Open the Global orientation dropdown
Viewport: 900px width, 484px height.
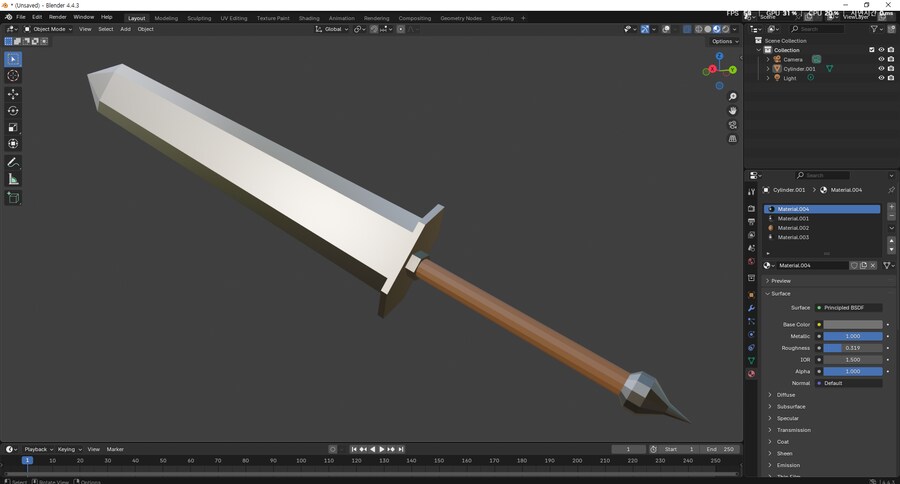tap(332, 29)
